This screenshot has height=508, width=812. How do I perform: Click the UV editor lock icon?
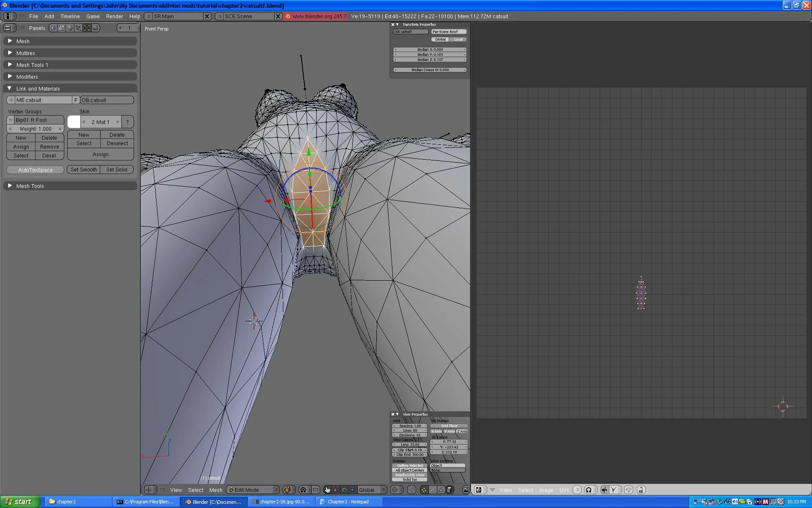(x=641, y=490)
